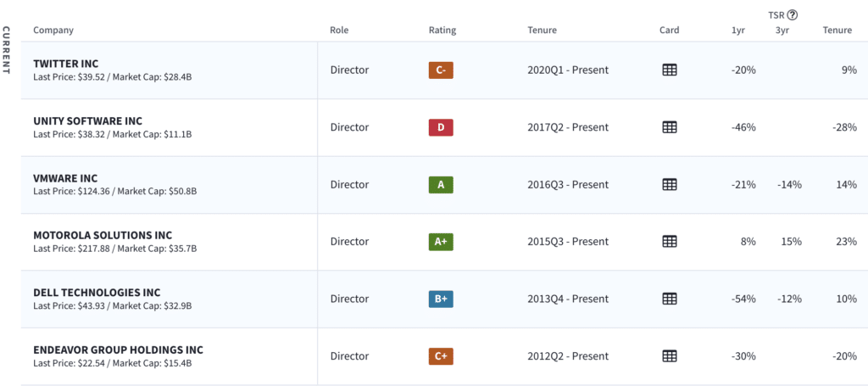This screenshot has width=868, height=386.
Task: Open the Endeavor Group Holdings card icon
Action: pos(670,356)
